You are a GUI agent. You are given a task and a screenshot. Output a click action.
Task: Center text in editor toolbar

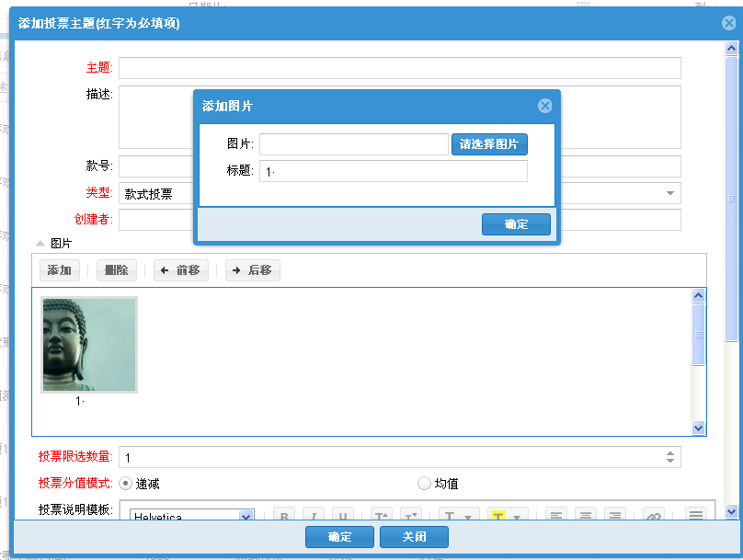(586, 515)
